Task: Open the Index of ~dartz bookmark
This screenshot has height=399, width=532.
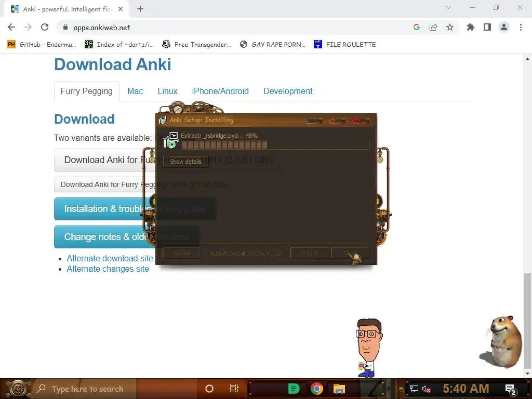Action: point(119,45)
